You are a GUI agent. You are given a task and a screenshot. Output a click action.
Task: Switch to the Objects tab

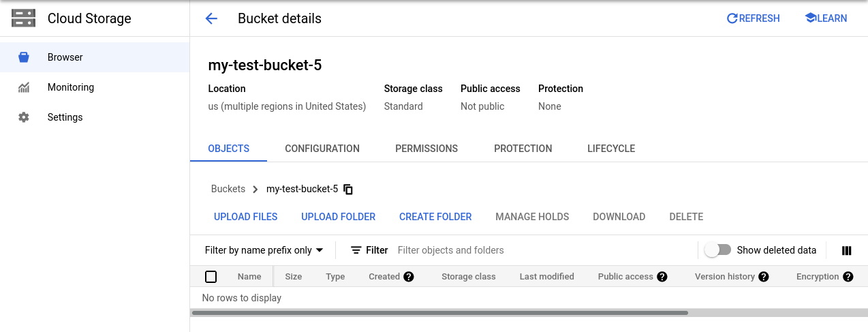tap(229, 148)
